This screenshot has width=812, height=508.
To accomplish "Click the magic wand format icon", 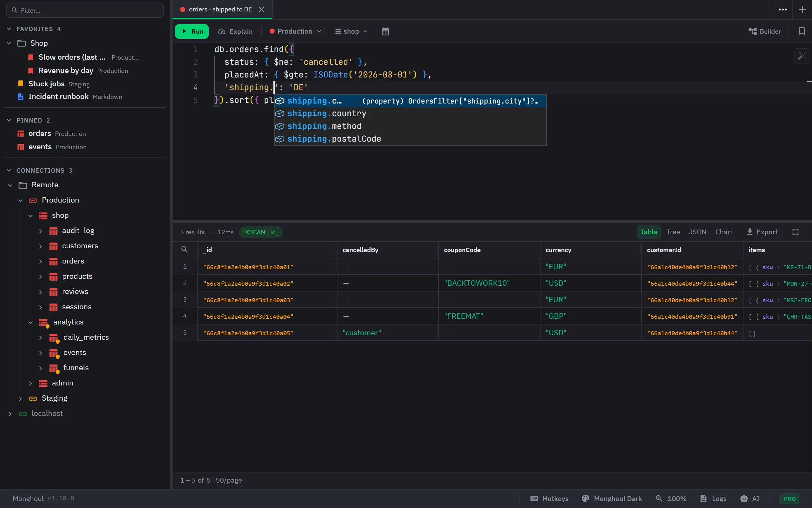I will (802, 56).
